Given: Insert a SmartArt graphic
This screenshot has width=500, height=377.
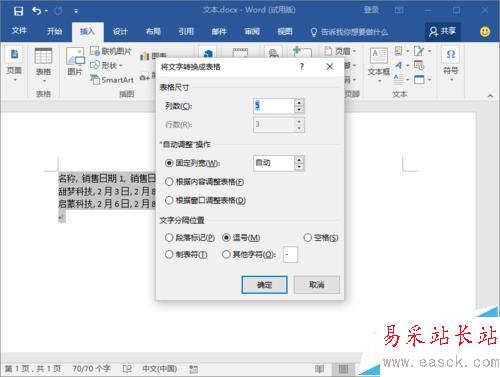Looking at the screenshot, I should (112, 80).
